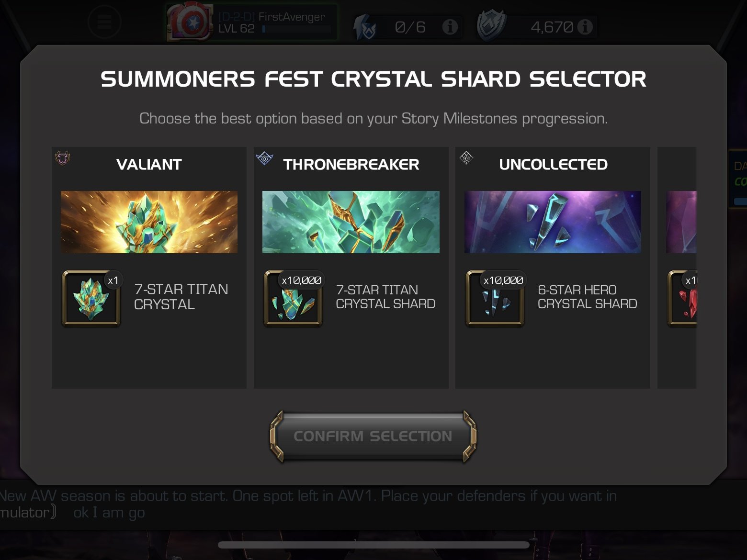Tap the FirstAvenger player name

click(x=291, y=17)
